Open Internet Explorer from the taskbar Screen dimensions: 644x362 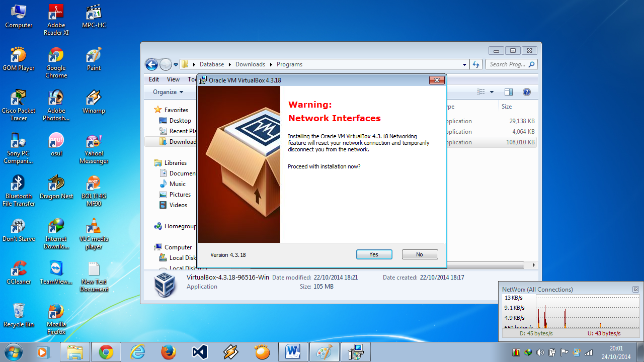pyautogui.click(x=137, y=352)
